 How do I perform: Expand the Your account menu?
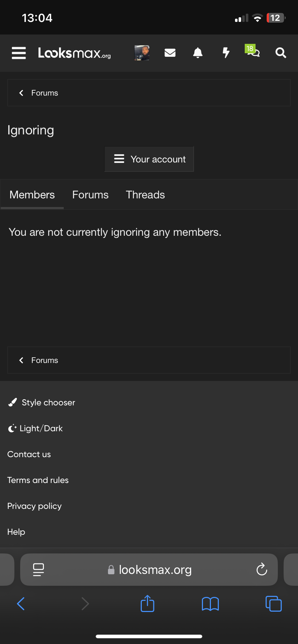[x=149, y=159]
